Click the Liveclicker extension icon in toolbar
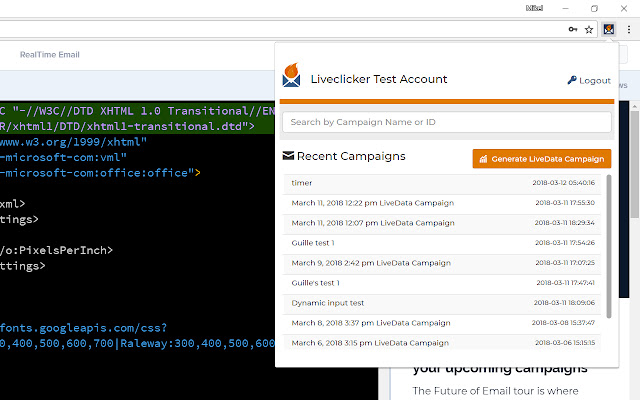This screenshot has width=640, height=400. (608, 30)
